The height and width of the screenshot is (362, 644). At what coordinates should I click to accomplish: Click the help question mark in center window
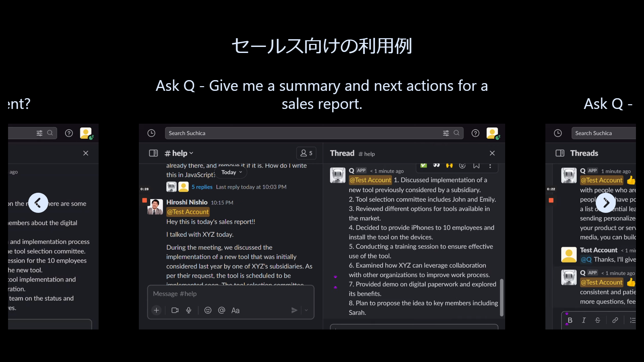click(x=475, y=133)
